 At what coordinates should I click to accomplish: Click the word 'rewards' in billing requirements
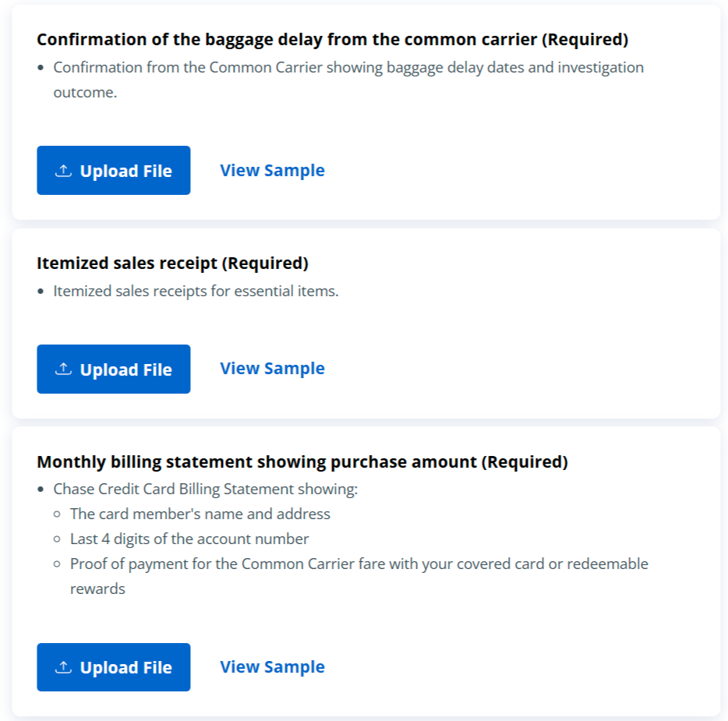97,589
